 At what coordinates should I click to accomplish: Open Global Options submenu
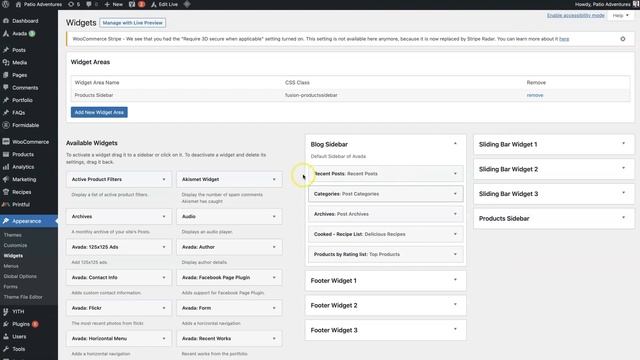pos(20,276)
